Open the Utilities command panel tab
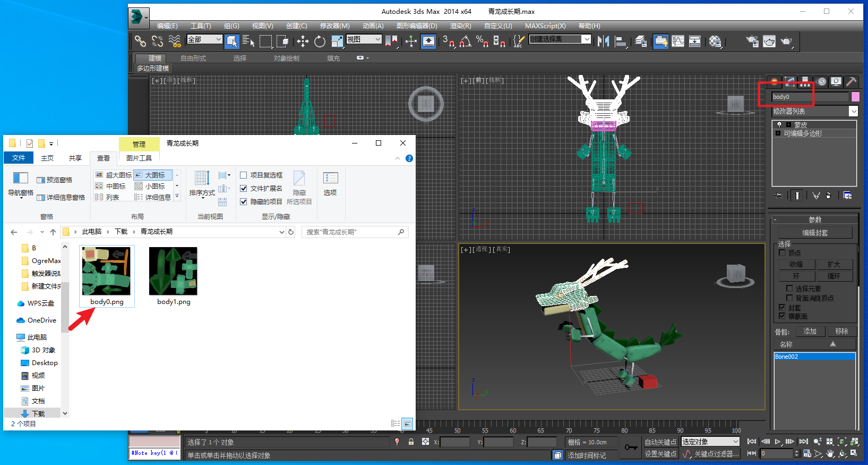 [x=851, y=81]
